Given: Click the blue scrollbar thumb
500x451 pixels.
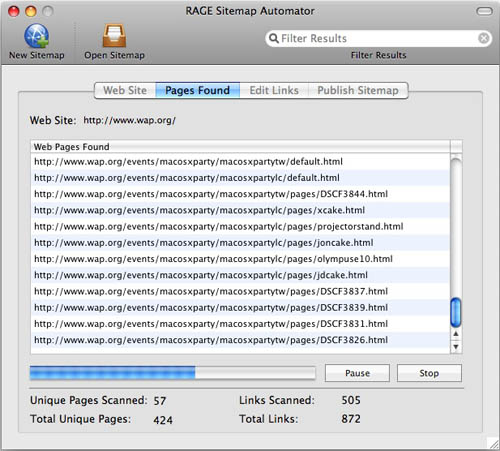Looking at the screenshot, I should pos(456,312).
